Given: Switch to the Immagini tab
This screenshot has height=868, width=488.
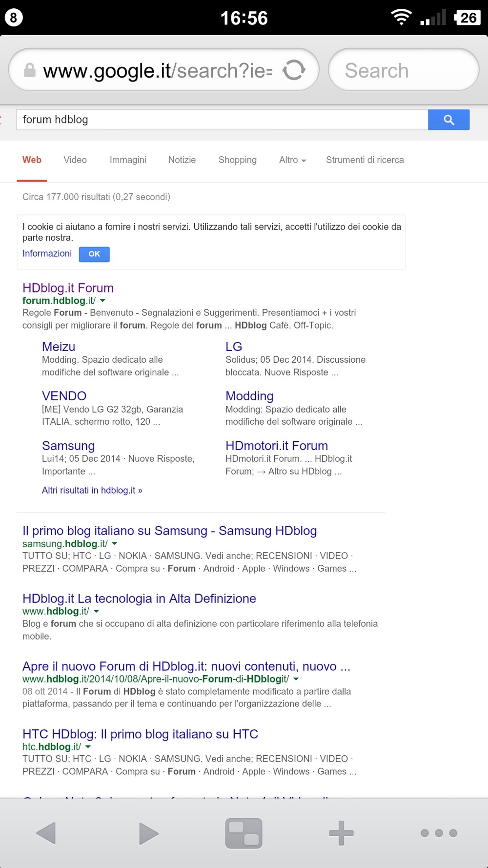Looking at the screenshot, I should pyautogui.click(x=128, y=160).
